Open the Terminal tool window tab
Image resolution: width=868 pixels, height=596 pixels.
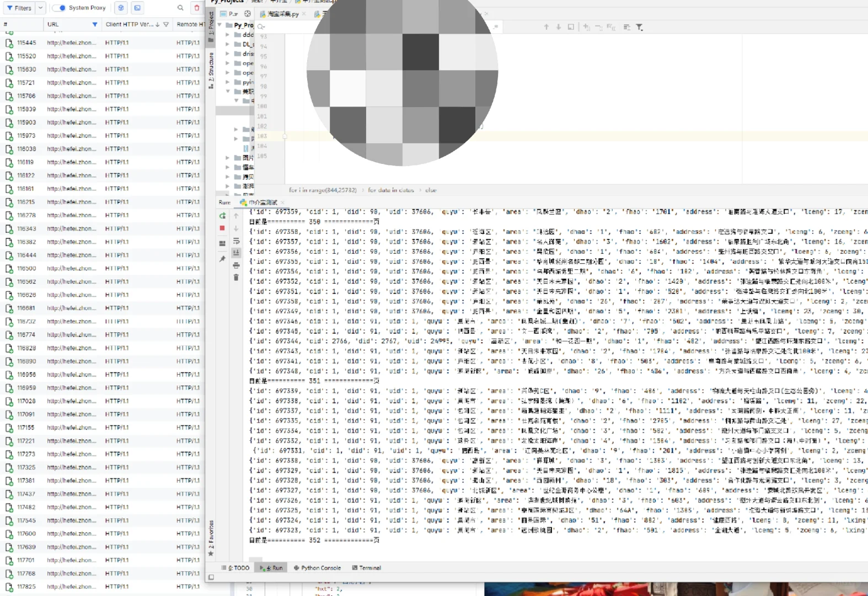[366, 568]
